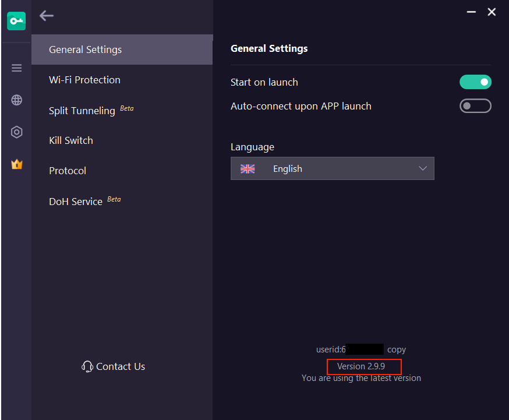Image resolution: width=509 pixels, height=420 pixels.
Task: Open premium via the crown icon
Action: tap(17, 164)
